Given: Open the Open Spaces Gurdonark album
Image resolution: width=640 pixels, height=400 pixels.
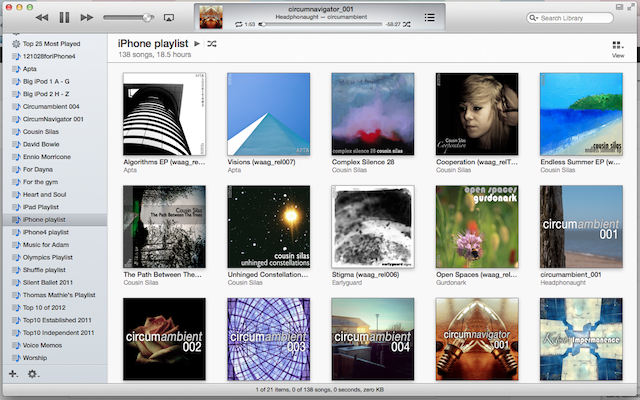Looking at the screenshot, I should [477, 227].
